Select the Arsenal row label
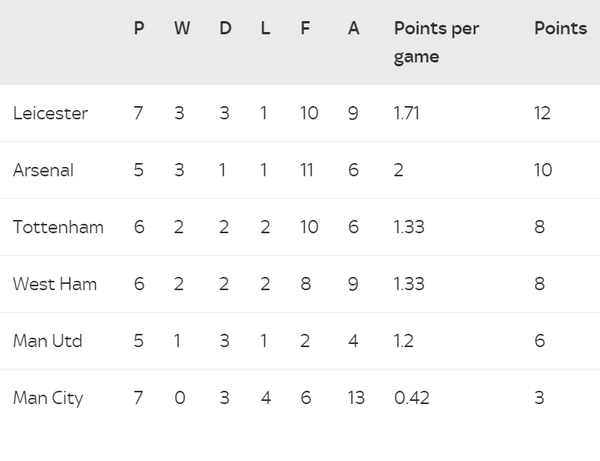 point(43,170)
